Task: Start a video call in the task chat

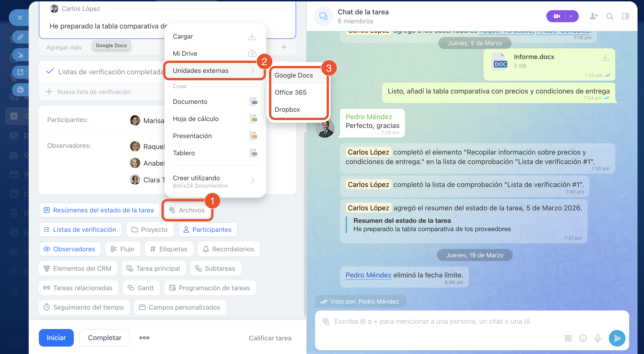Action: point(557,16)
